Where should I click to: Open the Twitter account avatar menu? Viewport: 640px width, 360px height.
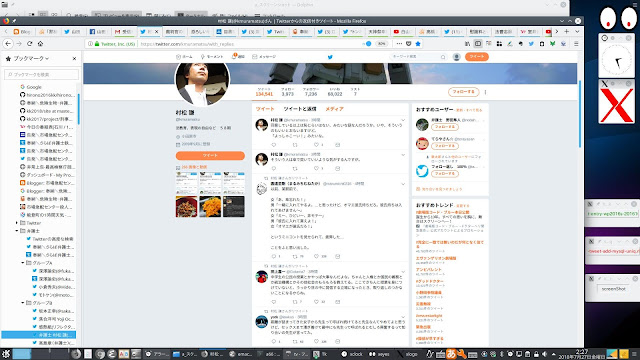coord(457,57)
